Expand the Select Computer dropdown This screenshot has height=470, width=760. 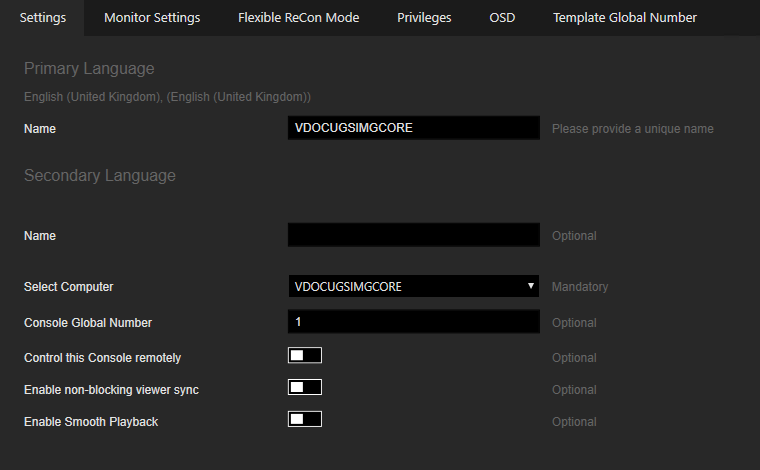[x=414, y=287]
